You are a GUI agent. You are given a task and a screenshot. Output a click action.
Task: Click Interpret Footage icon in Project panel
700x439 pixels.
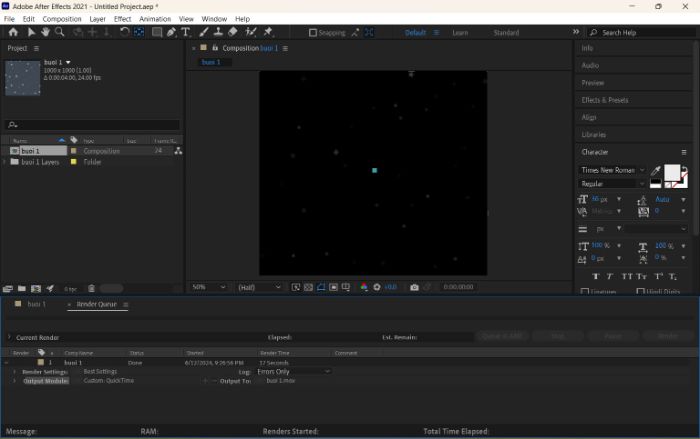click(x=7, y=289)
